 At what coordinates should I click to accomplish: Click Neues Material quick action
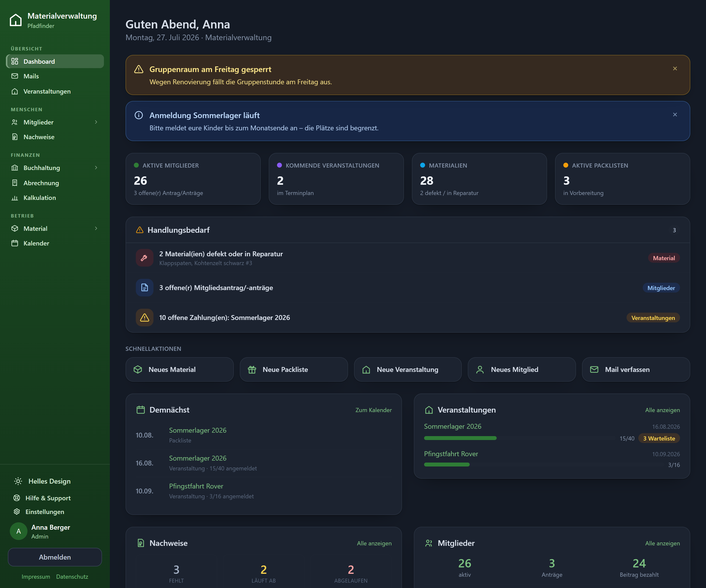click(x=179, y=370)
